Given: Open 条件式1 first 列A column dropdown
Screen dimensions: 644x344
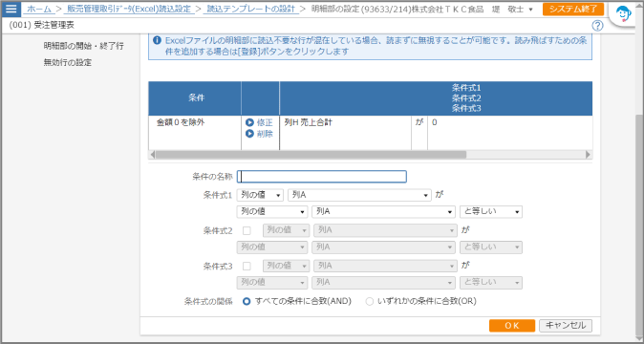Looking at the screenshot, I should 360,195.
